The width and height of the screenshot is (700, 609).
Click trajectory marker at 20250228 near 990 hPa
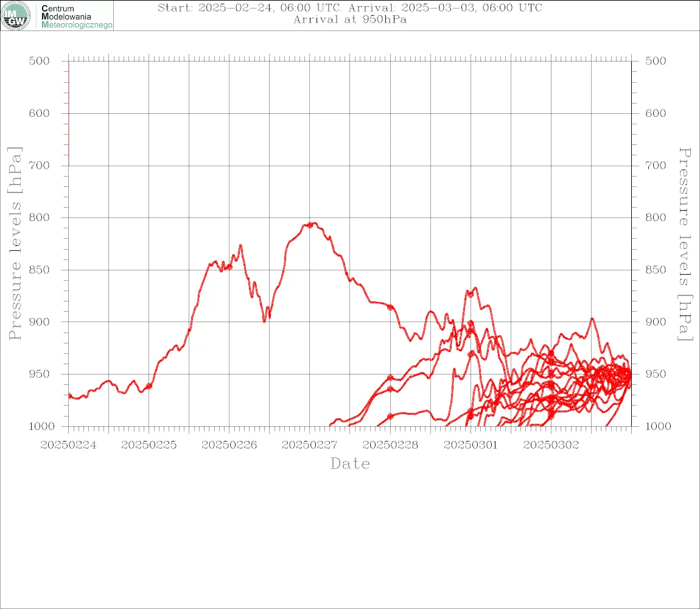390,417
